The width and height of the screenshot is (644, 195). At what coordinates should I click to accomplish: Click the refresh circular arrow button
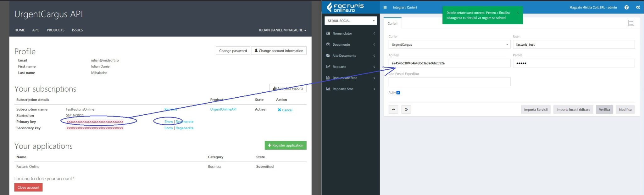[406, 110]
